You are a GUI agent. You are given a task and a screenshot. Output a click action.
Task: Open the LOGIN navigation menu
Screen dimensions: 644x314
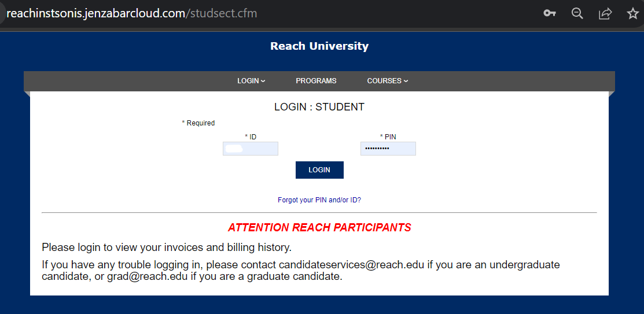click(x=251, y=81)
